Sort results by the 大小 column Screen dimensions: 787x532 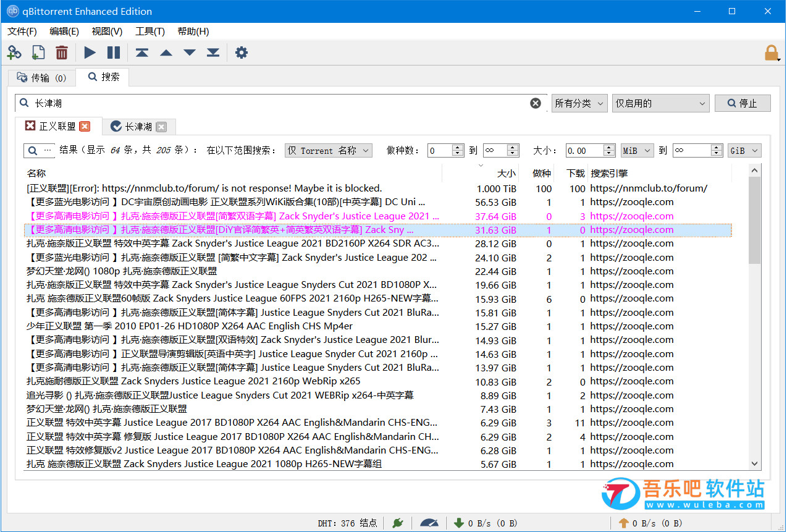pyautogui.click(x=481, y=174)
